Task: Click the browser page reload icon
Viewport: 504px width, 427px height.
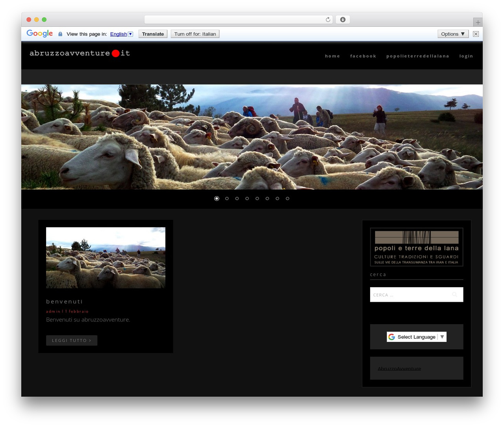Action: coord(328,20)
